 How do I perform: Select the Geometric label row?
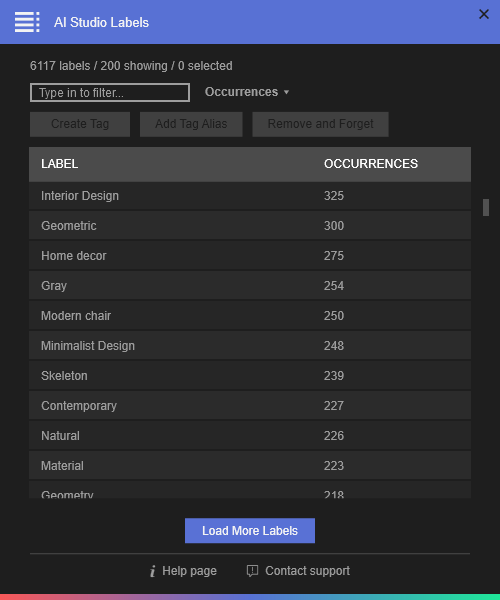(250, 226)
